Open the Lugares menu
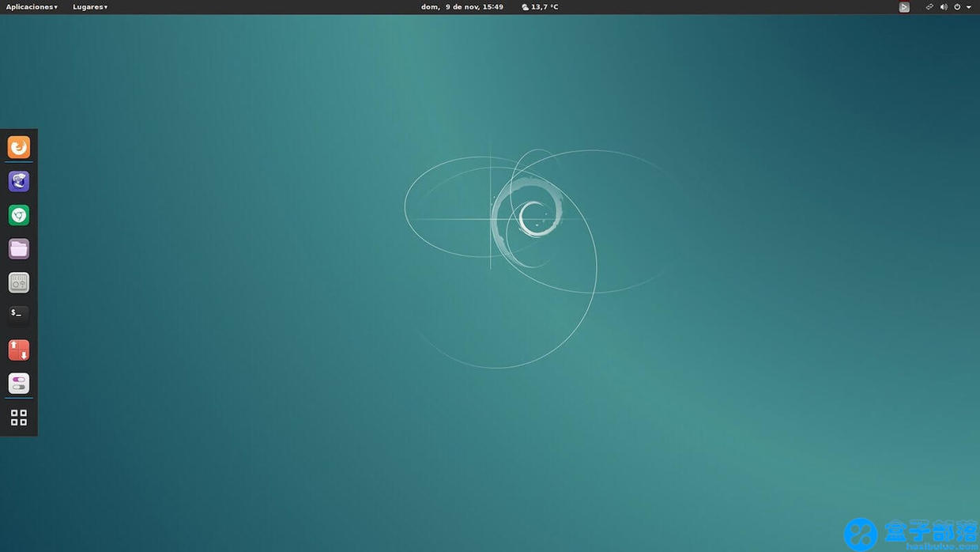The image size is (980, 552). (x=90, y=7)
